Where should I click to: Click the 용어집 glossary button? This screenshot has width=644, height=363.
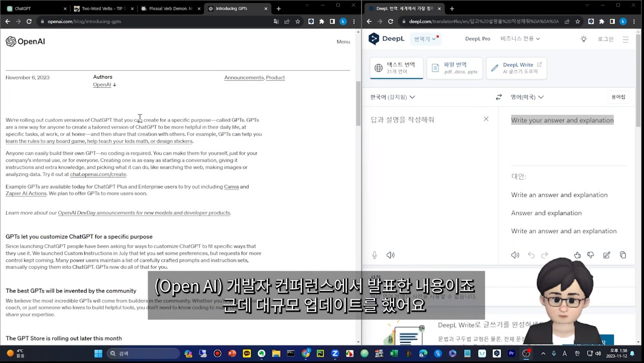[618, 97]
